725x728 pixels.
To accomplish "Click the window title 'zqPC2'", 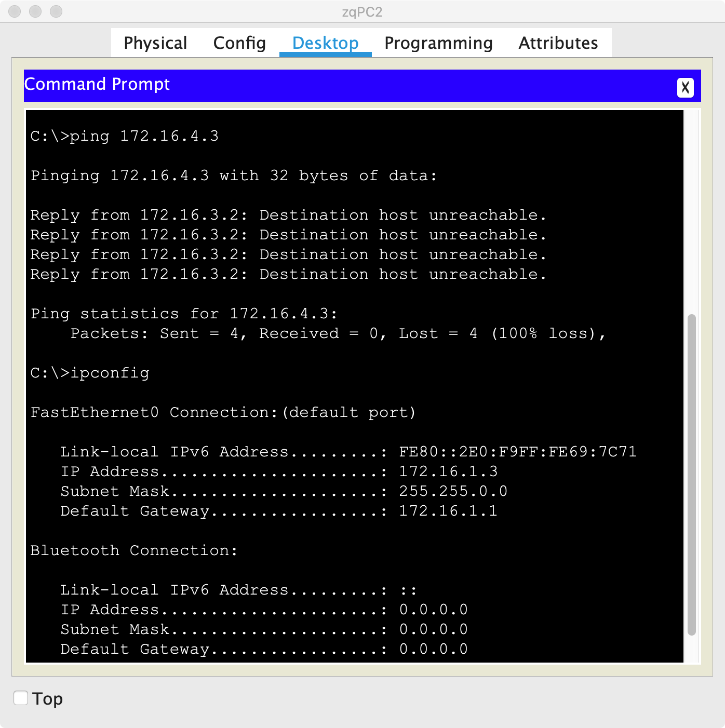I will click(x=362, y=11).
